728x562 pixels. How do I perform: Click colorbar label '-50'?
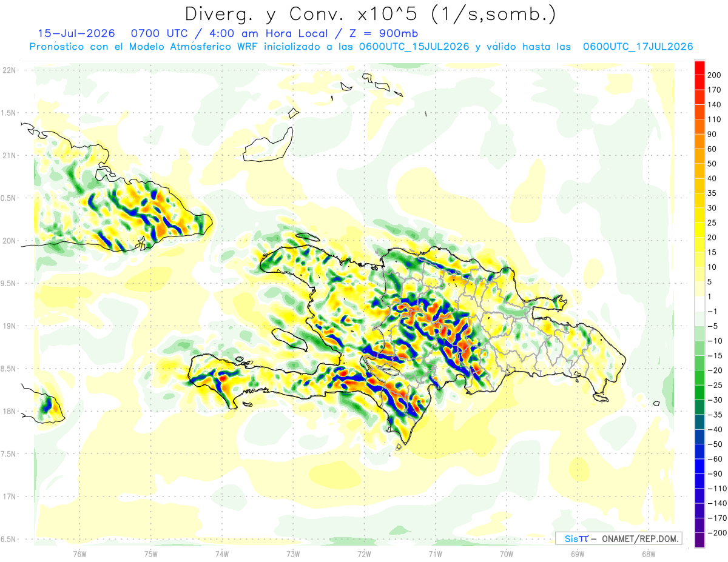(x=715, y=444)
